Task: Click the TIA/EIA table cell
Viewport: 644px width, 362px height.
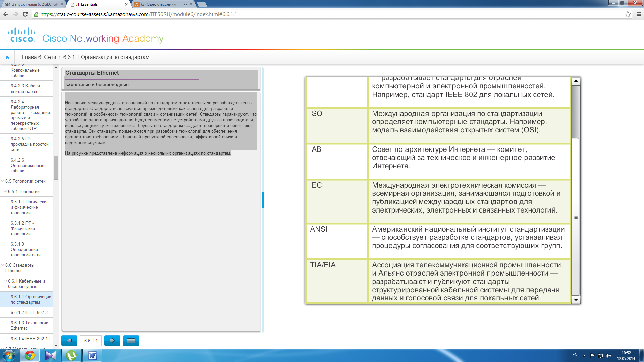Action: [337, 281]
